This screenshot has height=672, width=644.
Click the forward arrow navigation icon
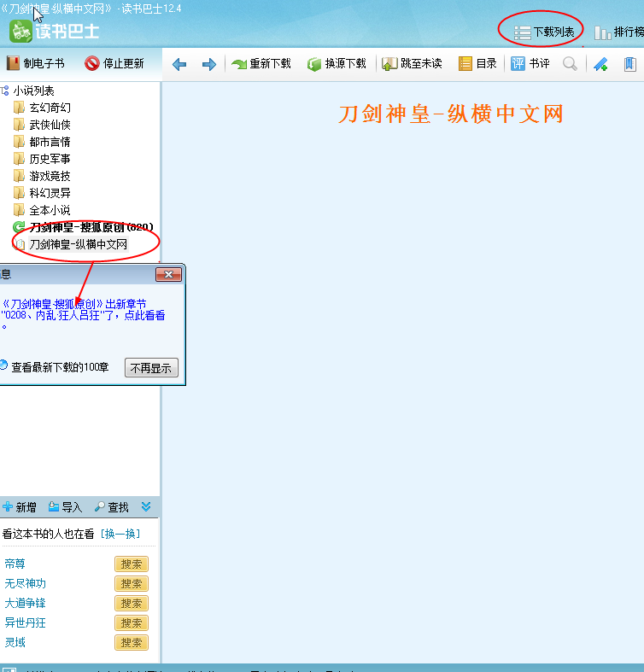click(208, 65)
